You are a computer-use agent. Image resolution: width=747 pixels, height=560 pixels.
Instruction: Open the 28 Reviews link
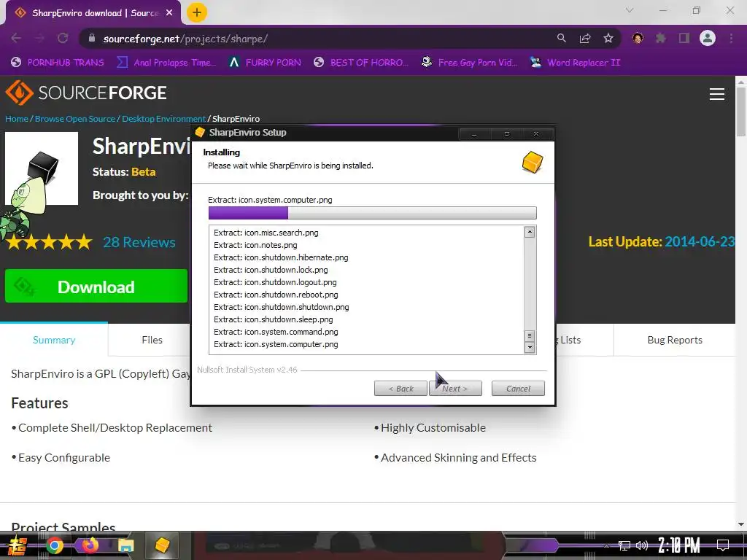pyautogui.click(x=139, y=242)
